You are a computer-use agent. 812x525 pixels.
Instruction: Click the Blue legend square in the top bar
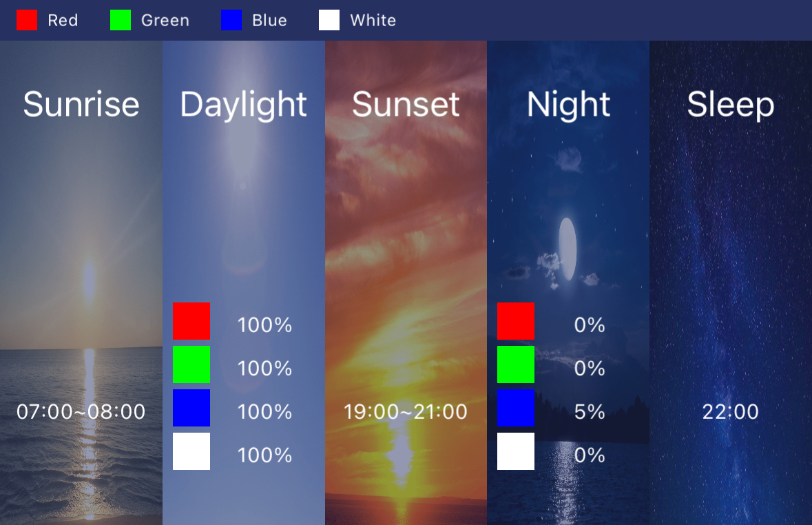231,20
